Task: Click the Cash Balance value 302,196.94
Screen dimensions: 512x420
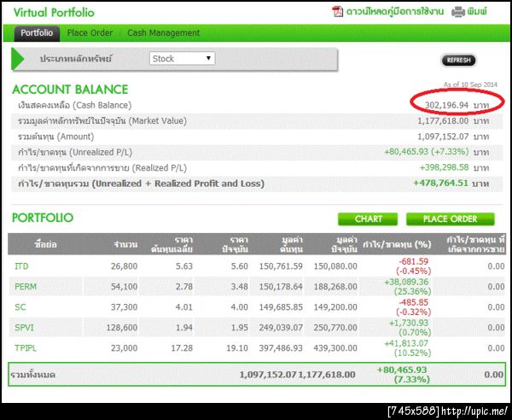Action: [x=446, y=105]
